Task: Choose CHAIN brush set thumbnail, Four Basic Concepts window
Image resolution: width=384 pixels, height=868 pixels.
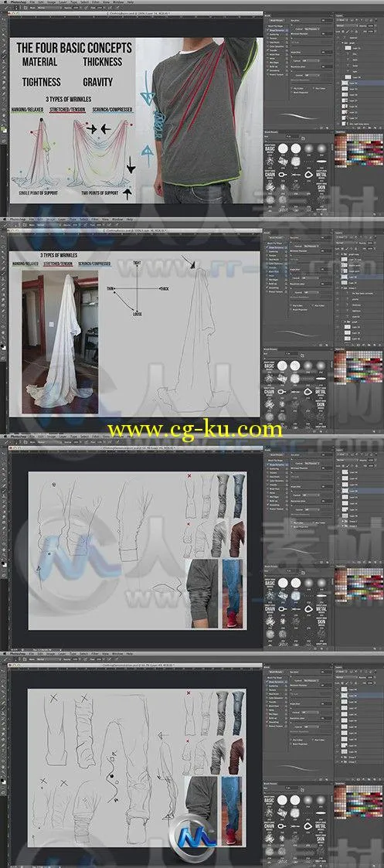Action: click(270, 175)
